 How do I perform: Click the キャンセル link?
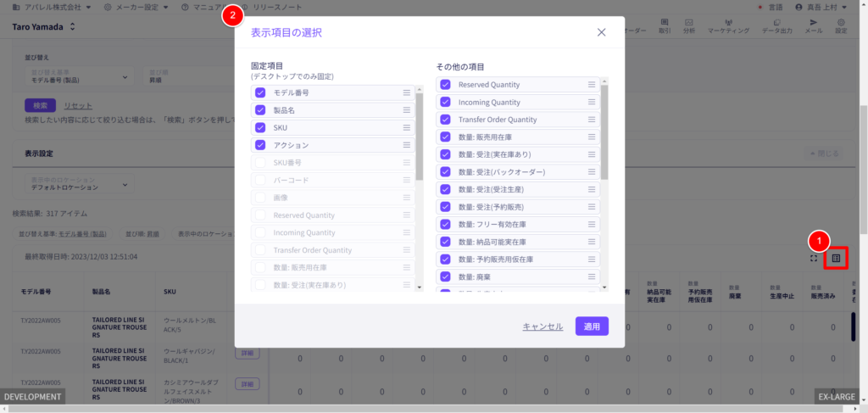point(542,326)
